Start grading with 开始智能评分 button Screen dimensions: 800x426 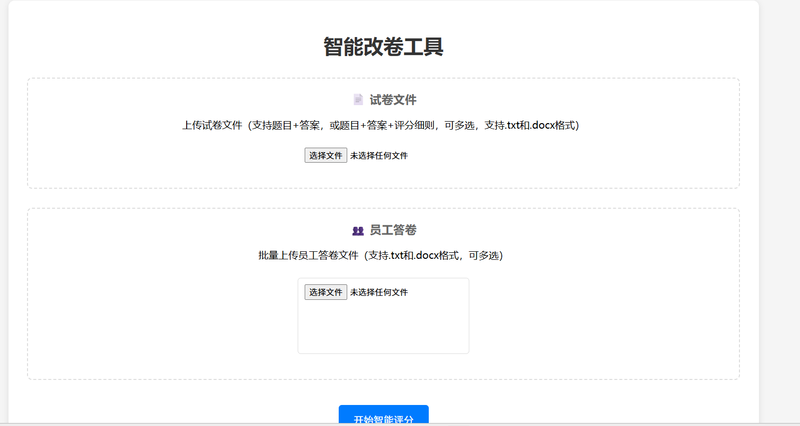tap(384, 415)
